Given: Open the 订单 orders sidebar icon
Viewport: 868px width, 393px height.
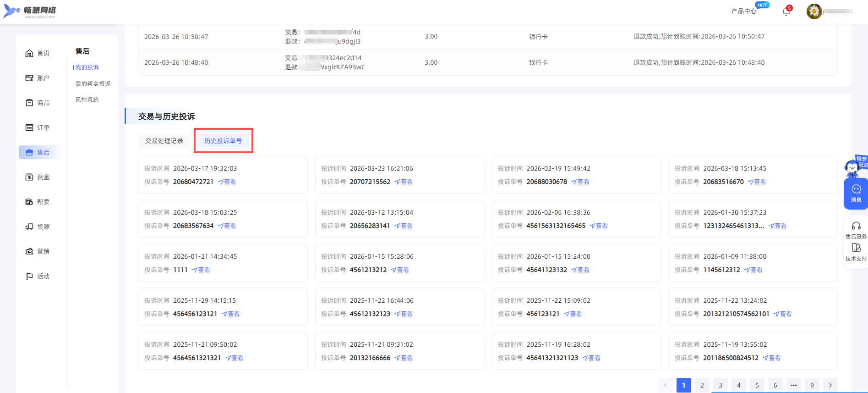Looking at the screenshot, I should (x=29, y=127).
